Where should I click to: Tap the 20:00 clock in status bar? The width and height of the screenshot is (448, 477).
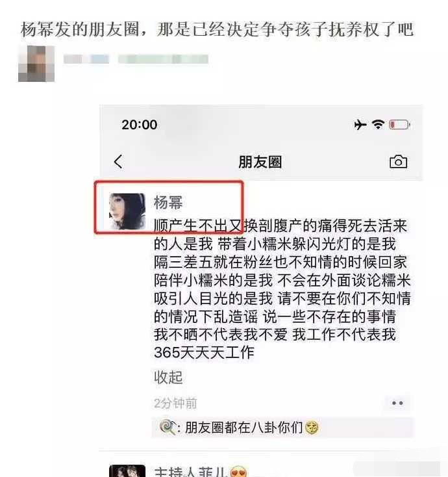tap(140, 124)
